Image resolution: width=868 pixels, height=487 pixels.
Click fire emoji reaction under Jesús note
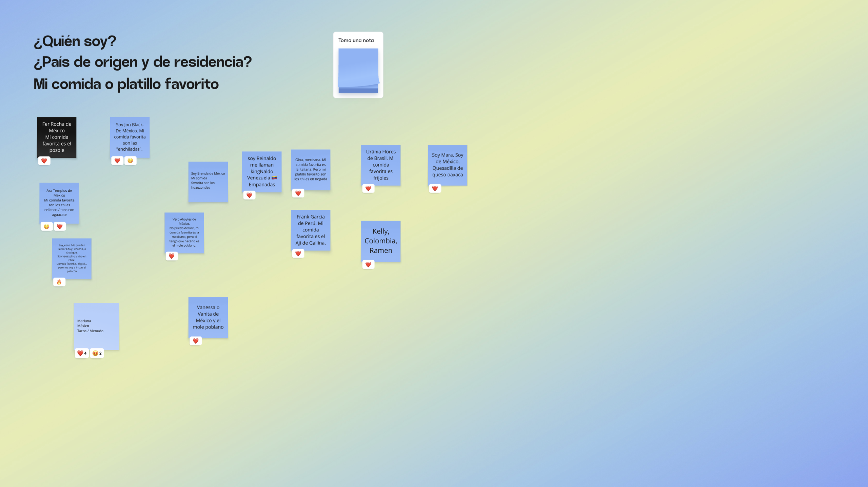[x=59, y=282]
